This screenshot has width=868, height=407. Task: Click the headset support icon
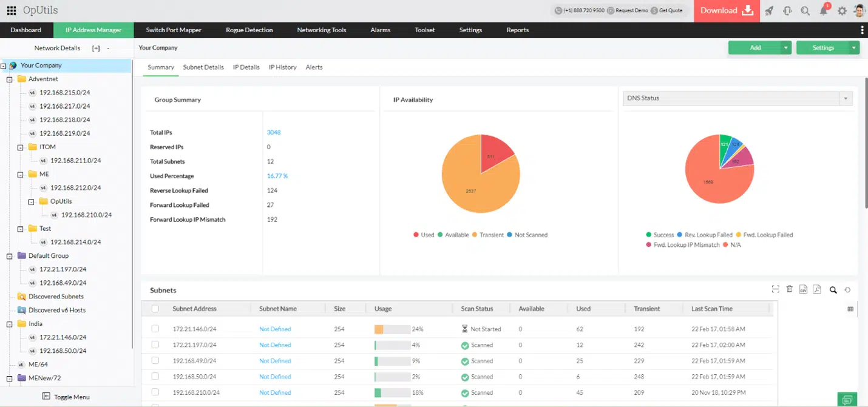[x=787, y=11]
